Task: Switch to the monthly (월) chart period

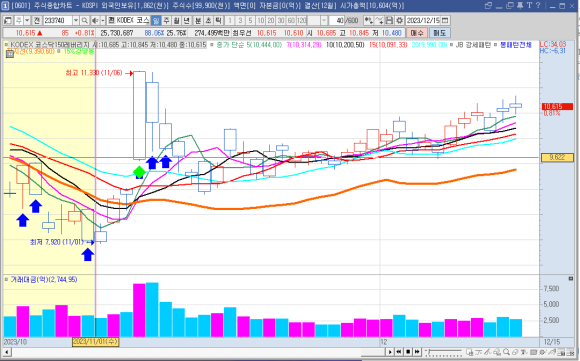Action: coord(176,20)
